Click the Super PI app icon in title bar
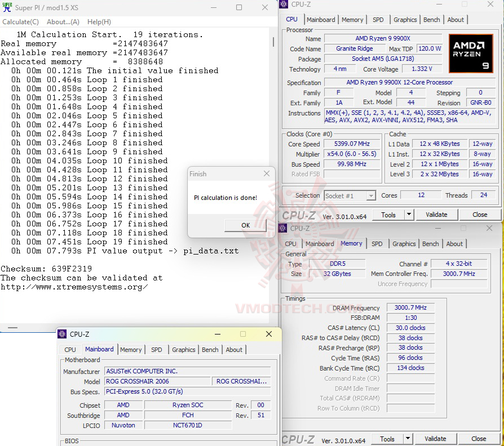The width and height of the screenshot is (504, 446). click(7, 7)
